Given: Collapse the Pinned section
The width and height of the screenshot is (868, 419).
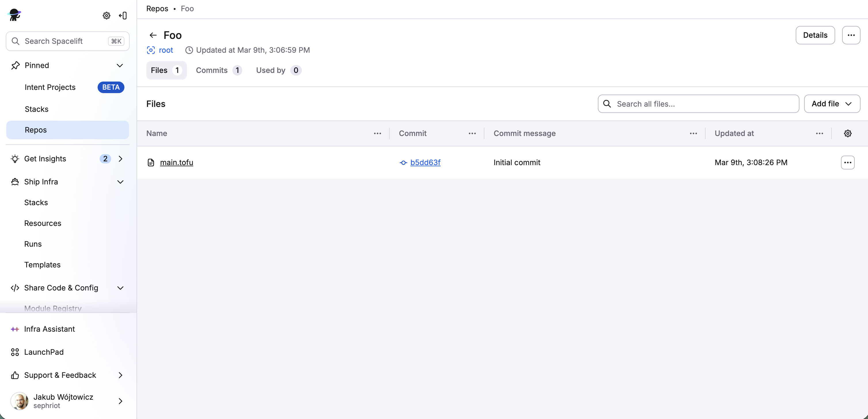Looking at the screenshot, I should (120, 65).
